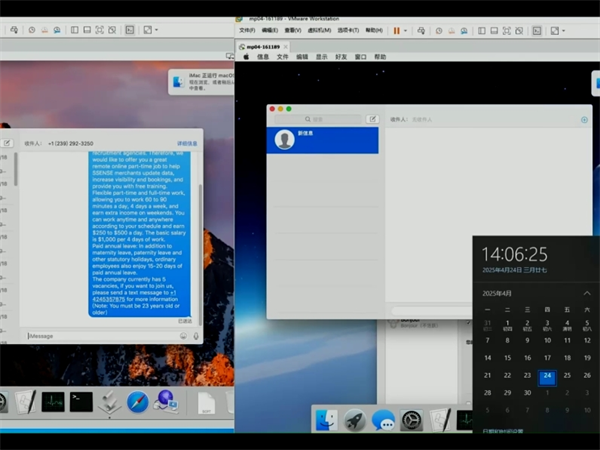Click the microphone dictation icon in message field
Screen dimensions: 600x450
pyautogui.click(x=194, y=336)
